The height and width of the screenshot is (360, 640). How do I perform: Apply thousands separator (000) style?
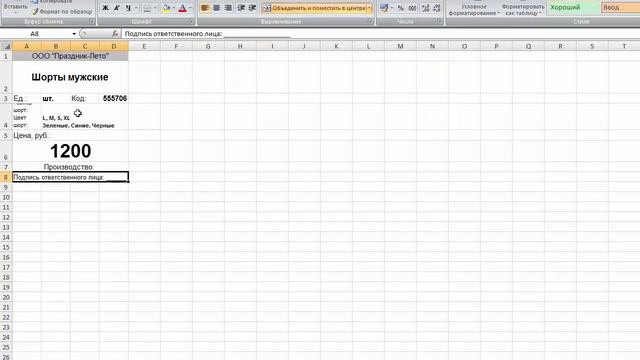click(413, 8)
